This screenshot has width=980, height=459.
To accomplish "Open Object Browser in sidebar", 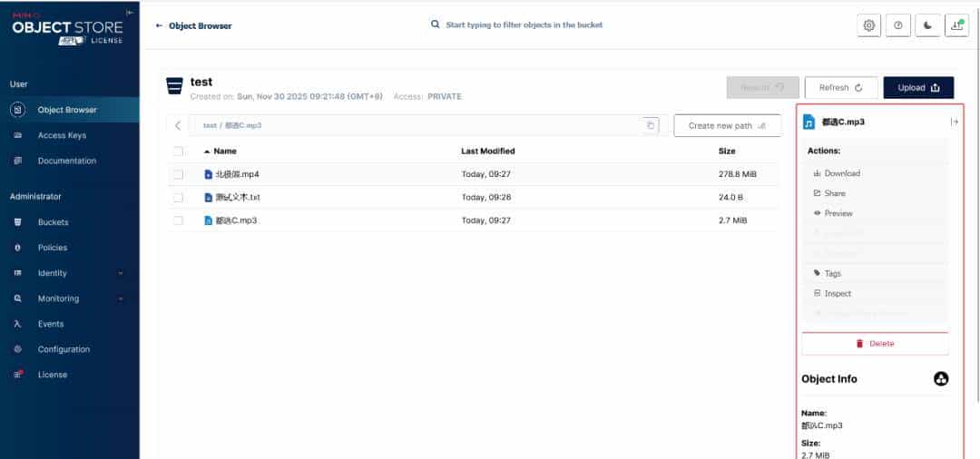I will [69, 110].
